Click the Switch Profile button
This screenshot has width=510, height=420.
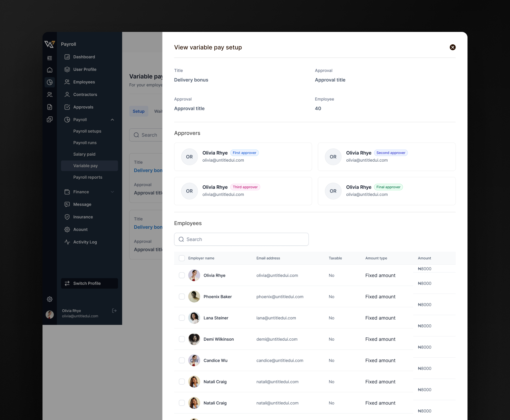[89, 283]
